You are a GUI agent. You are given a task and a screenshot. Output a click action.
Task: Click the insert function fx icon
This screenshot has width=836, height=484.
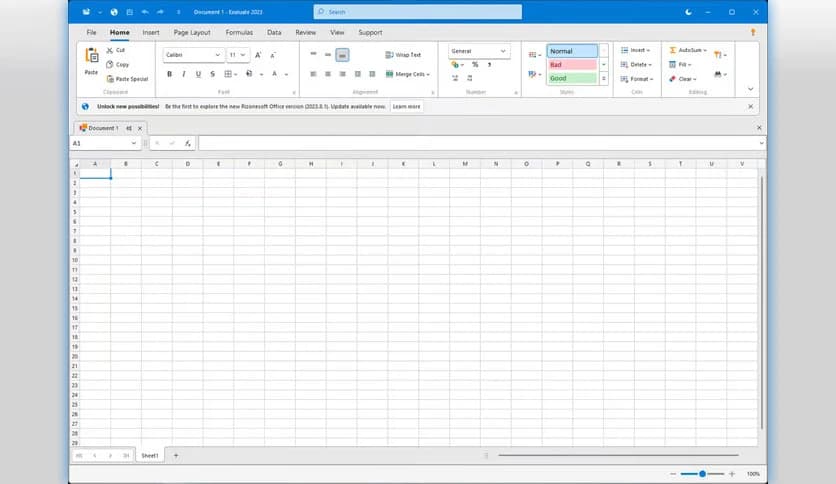coord(188,143)
